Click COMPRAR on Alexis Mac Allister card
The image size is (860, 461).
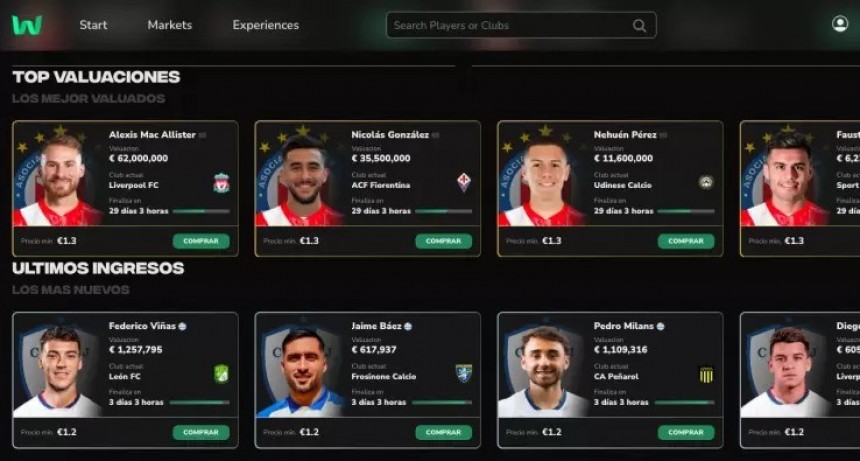pyautogui.click(x=201, y=241)
